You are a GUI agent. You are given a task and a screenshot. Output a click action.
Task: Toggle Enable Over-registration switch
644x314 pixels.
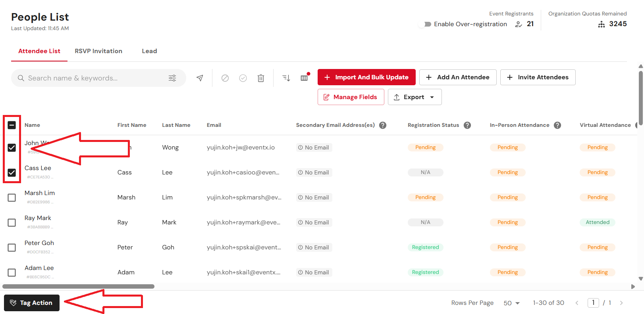424,24
